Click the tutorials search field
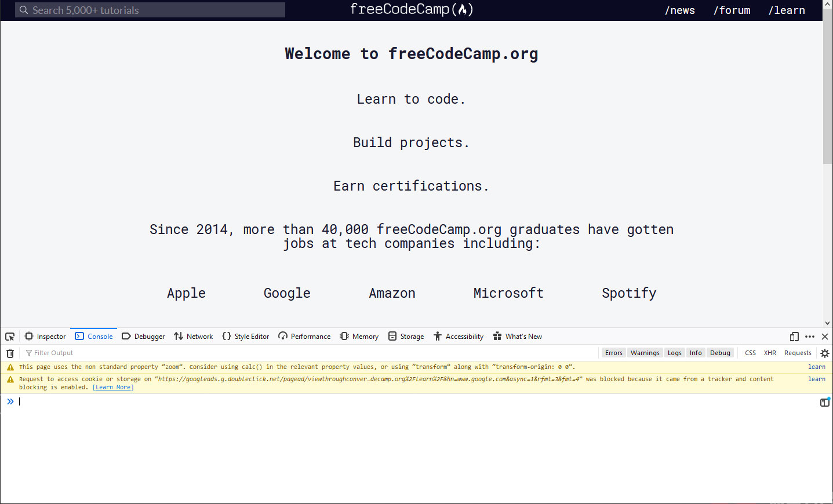The image size is (833, 504). pyautogui.click(x=150, y=9)
